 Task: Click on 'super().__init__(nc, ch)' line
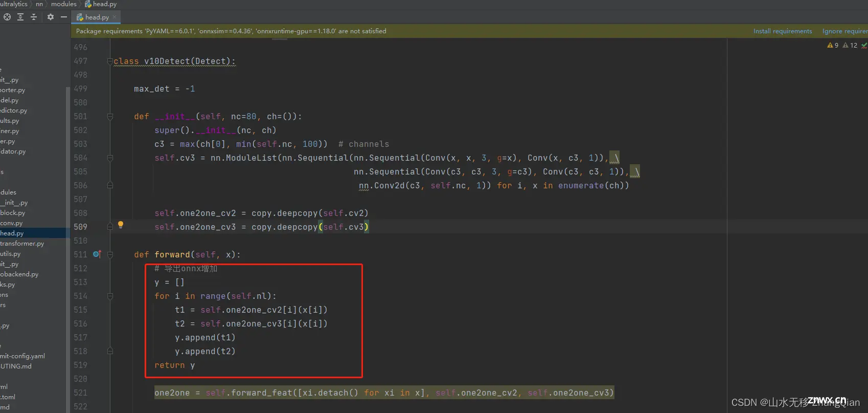click(215, 131)
